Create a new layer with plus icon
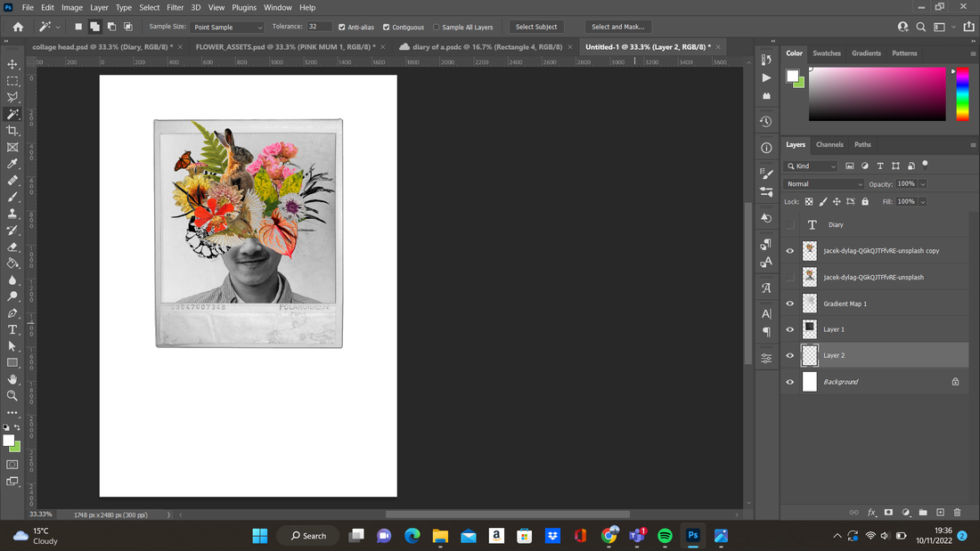The height and width of the screenshot is (551, 980). (x=940, y=512)
